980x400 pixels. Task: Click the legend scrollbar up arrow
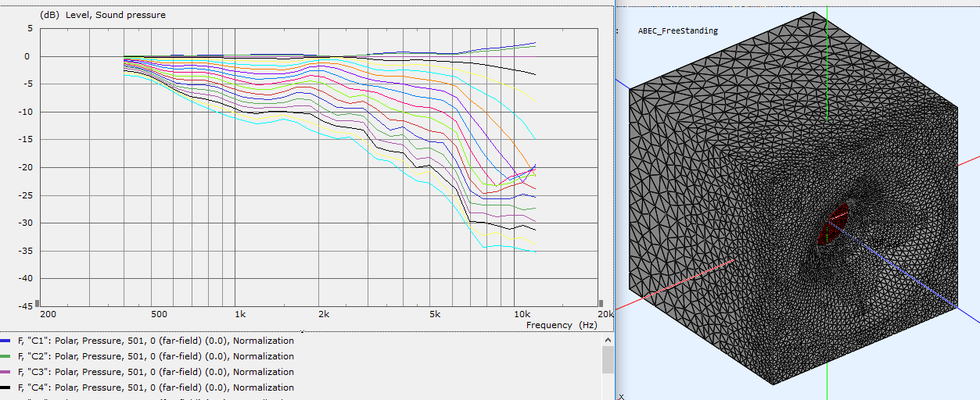point(608,340)
